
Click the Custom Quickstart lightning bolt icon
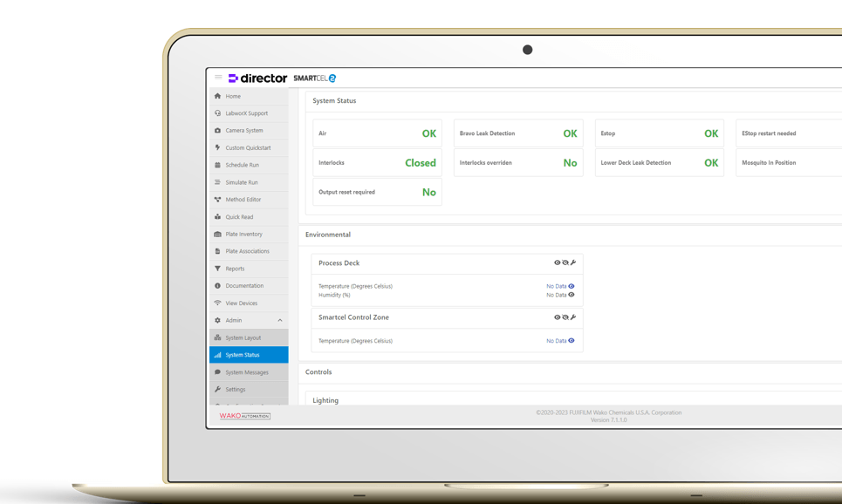pyautogui.click(x=217, y=147)
